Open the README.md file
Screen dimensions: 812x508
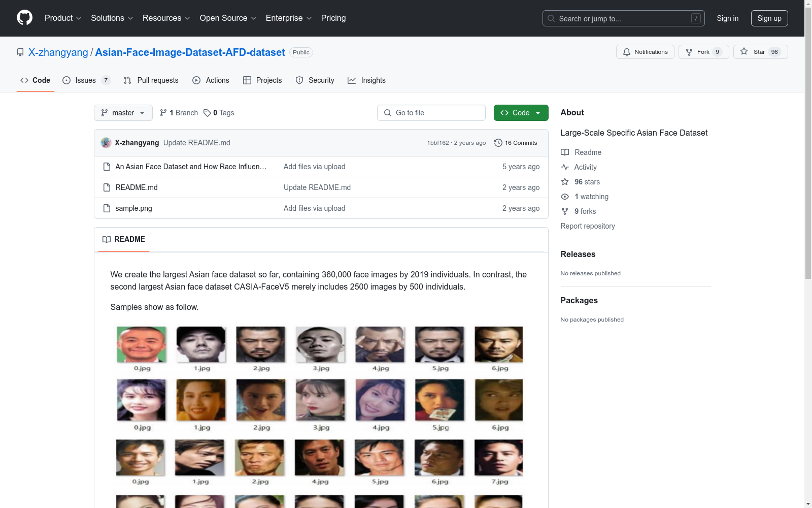pyautogui.click(x=137, y=187)
